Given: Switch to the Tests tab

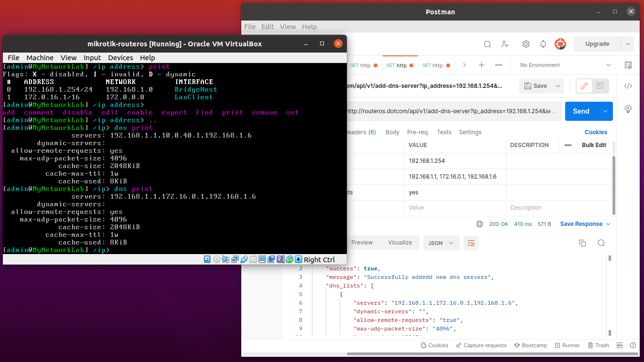Looking at the screenshot, I should pos(444,132).
